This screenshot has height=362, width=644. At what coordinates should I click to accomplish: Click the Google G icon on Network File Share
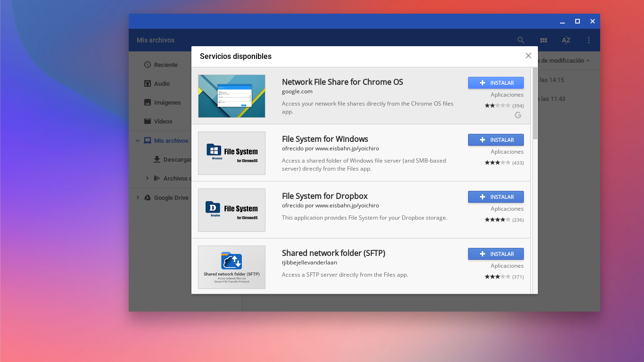coord(518,115)
